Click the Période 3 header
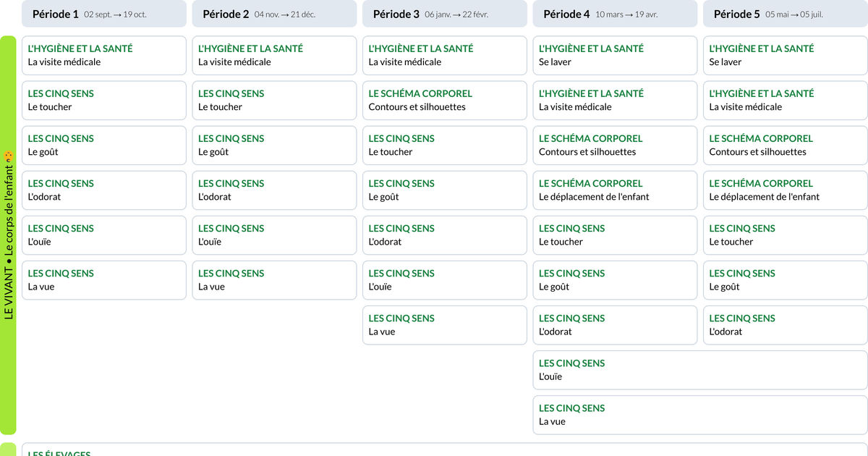The height and width of the screenshot is (456, 868). (444, 13)
